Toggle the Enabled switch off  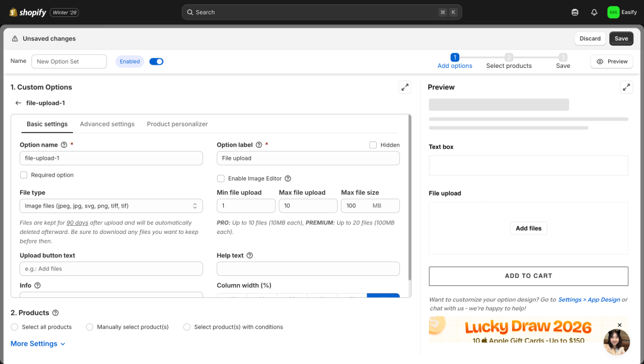click(156, 62)
